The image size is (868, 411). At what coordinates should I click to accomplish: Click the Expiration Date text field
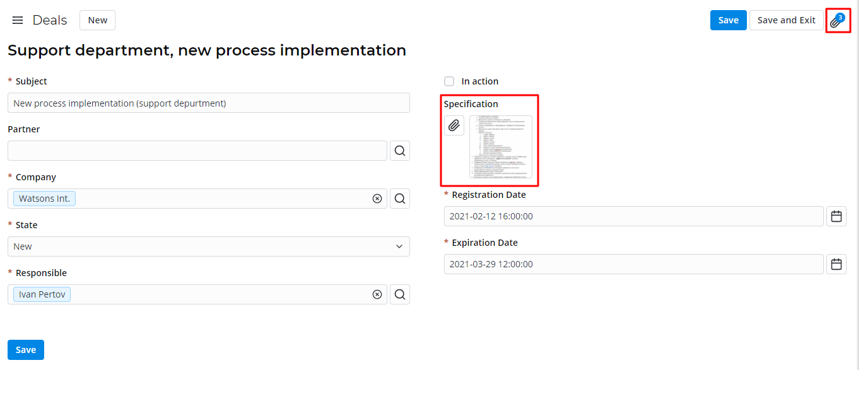pos(633,264)
